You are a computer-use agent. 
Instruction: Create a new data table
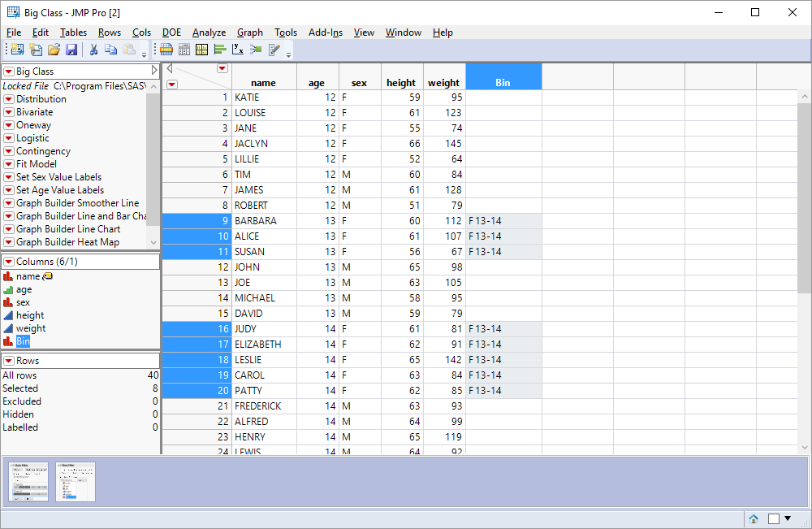[x=16, y=50]
